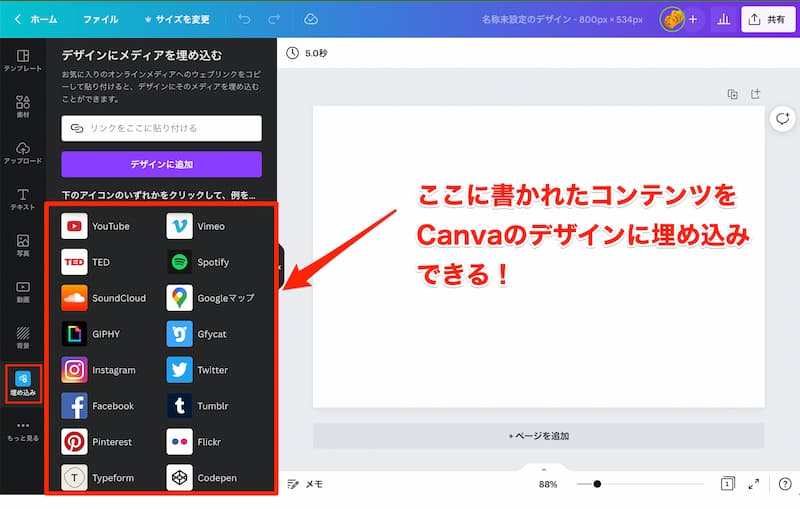Image resolution: width=800 pixels, height=509 pixels.
Task: Click the デザインに追加 button
Action: (161, 164)
